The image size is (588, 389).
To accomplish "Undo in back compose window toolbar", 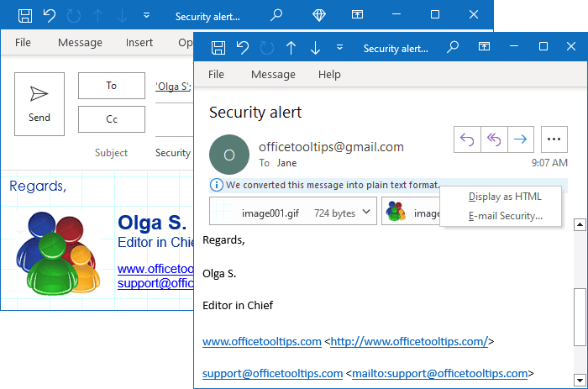I will click(49, 16).
